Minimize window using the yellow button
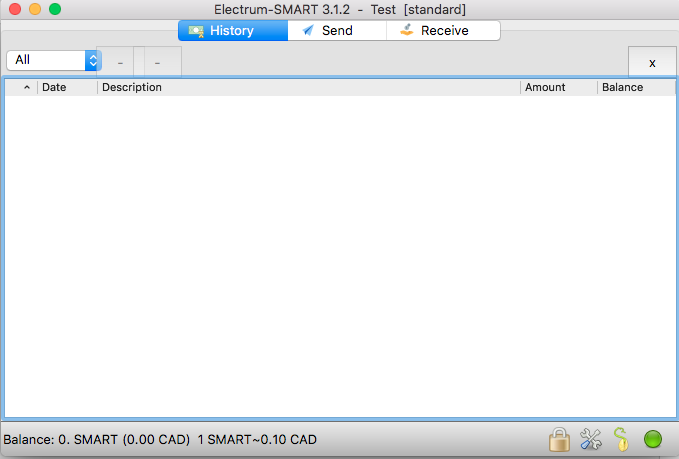The width and height of the screenshot is (679, 459). (35, 9)
